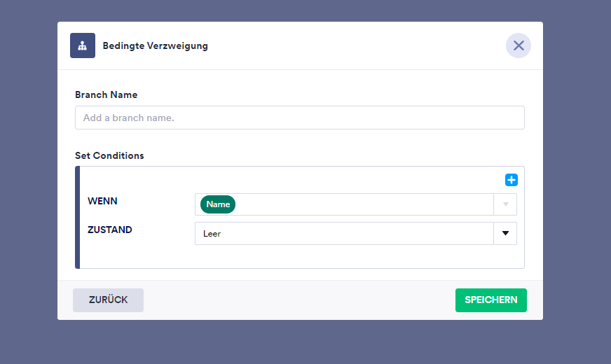Click the WENN label
This screenshot has height=364, width=611.
102,201
